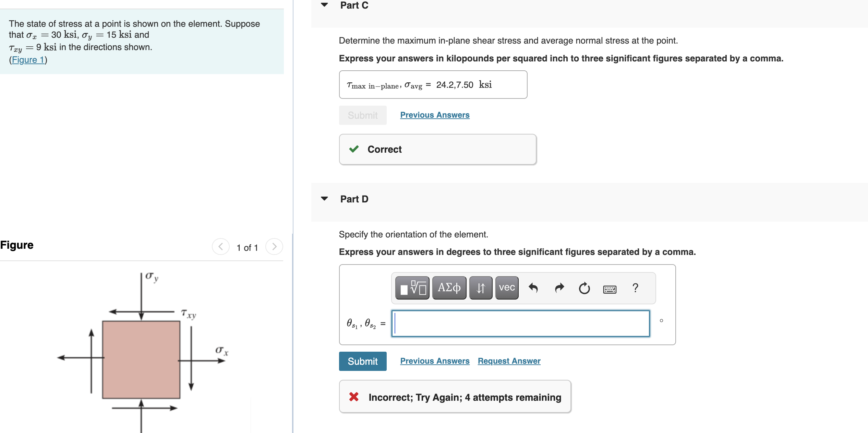Image resolution: width=868 pixels, height=433 pixels.
Task: Open the math template palette icon
Action: coord(412,288)
